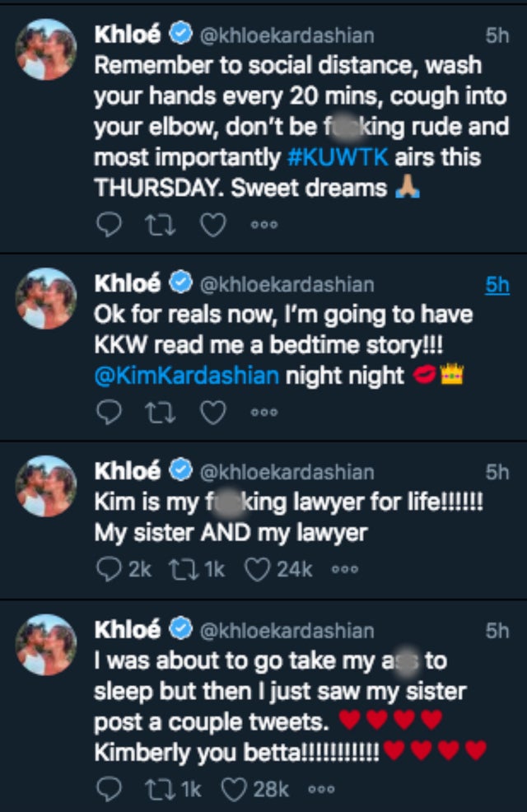
Task: Like the tweet with 24k likes
Action: [258, 569]
